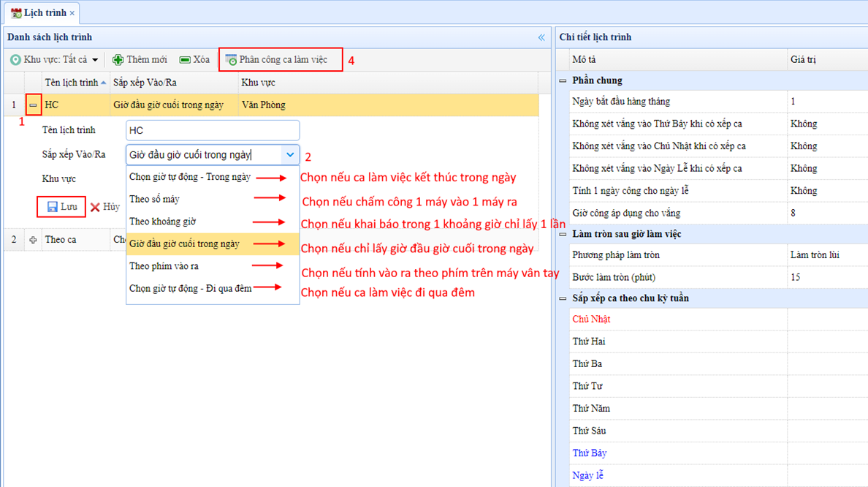Click Không value for Chủ Nhật vắng
The image size is (868, 487).
[x=827, y=146]
